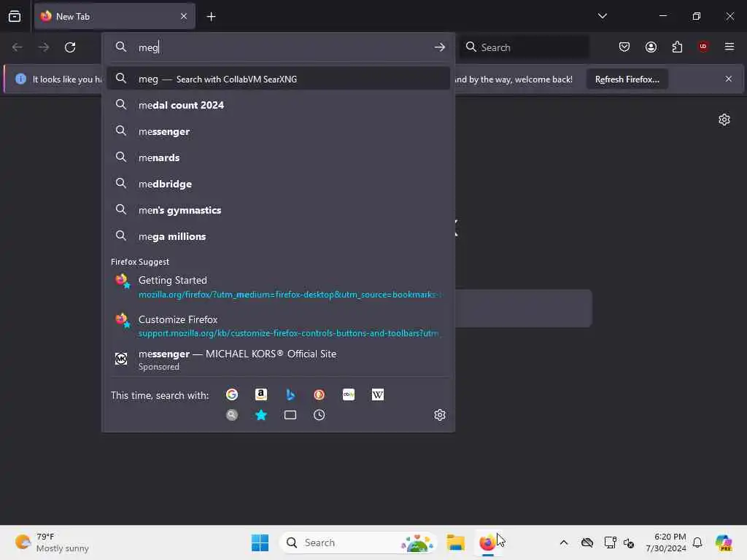Viewport: 747px width, 560px height.
Task: Open the taskbar clock showing 6:20 PM
Action: tap(665, 542)
